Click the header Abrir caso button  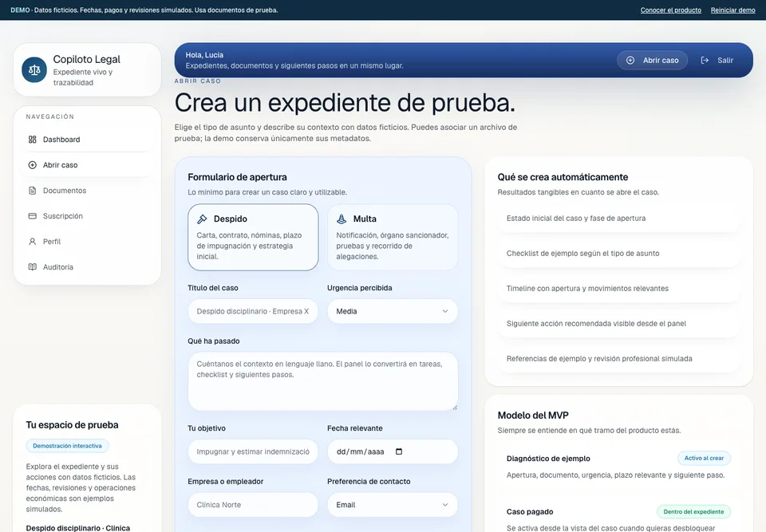[x=652, y=60]
